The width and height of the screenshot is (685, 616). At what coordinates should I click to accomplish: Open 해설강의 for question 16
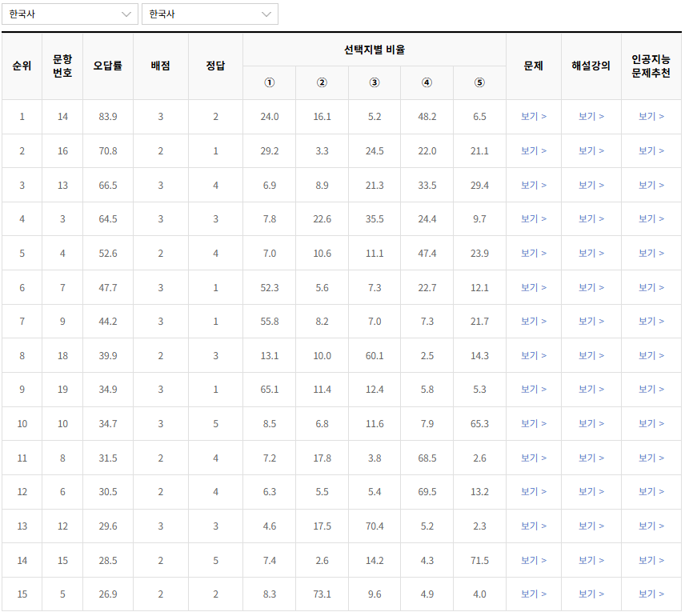(591, 150)
